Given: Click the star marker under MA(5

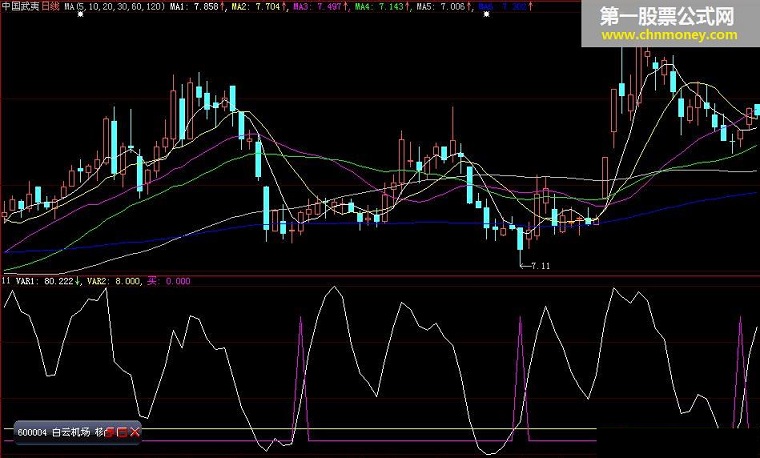Looking at the screenshot, I should coord(80,15).
